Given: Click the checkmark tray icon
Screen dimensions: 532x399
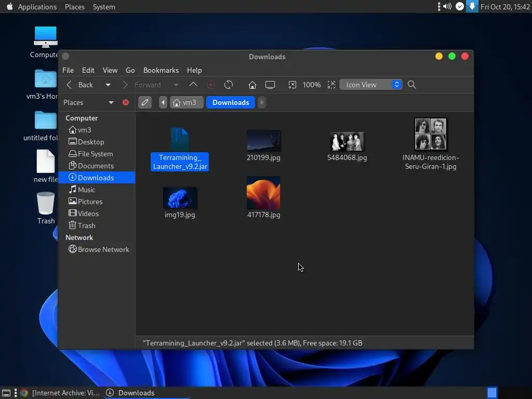Looking at the screenshot, I should pos(459,6).
